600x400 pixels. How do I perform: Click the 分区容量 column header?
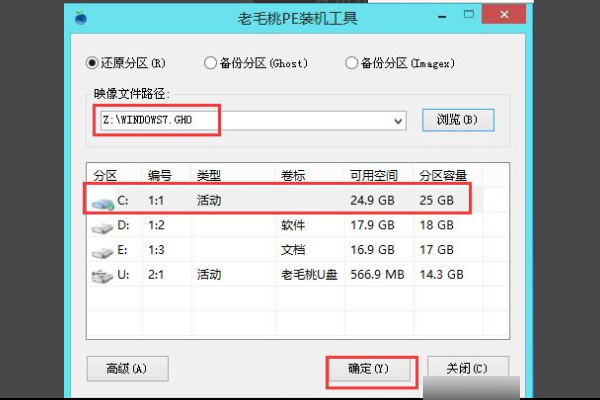(x=443, y=176)
